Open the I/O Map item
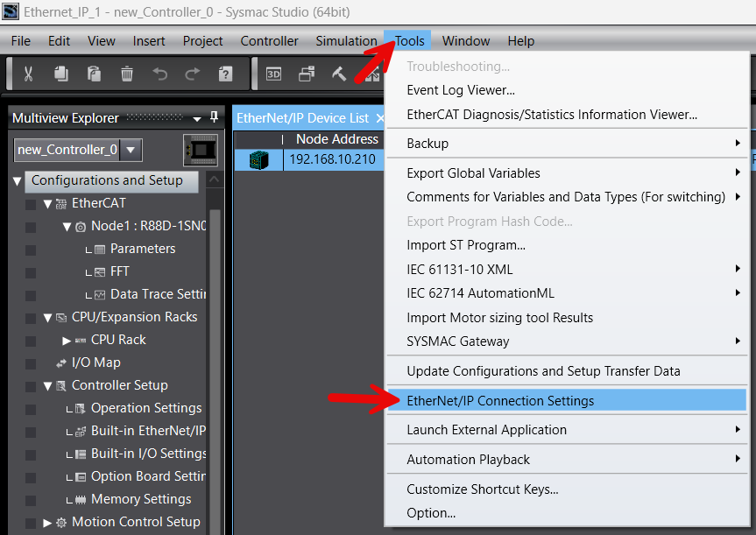Viewport: 756px width, 535px height. tap(96, 363)
